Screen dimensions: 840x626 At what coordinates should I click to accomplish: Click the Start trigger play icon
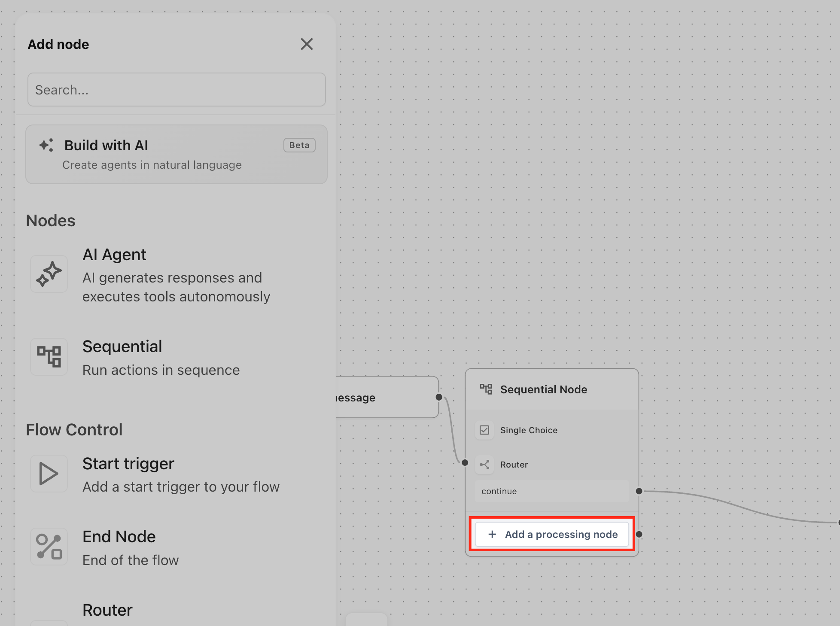click(49, 474)
